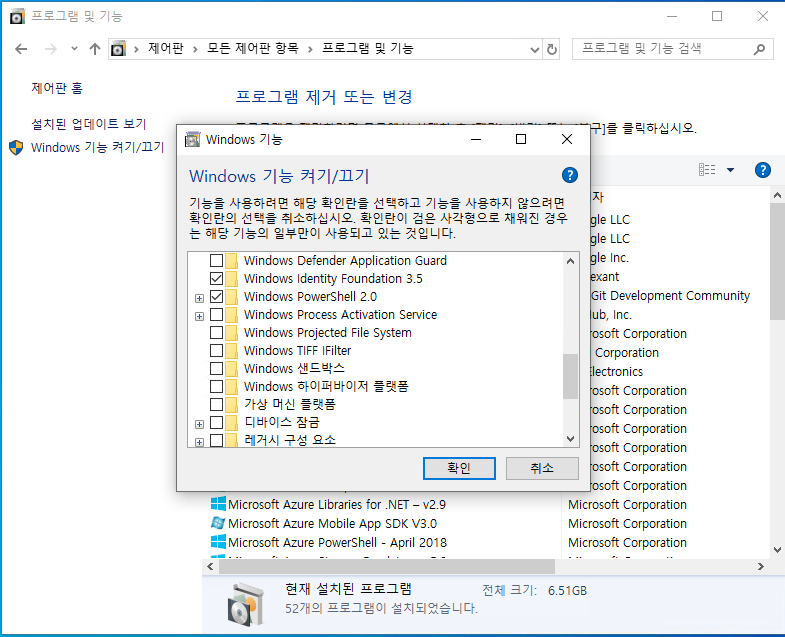Click folder icon of 가상 머신 플랫폼
785x637 pixels.
point(231,404)
